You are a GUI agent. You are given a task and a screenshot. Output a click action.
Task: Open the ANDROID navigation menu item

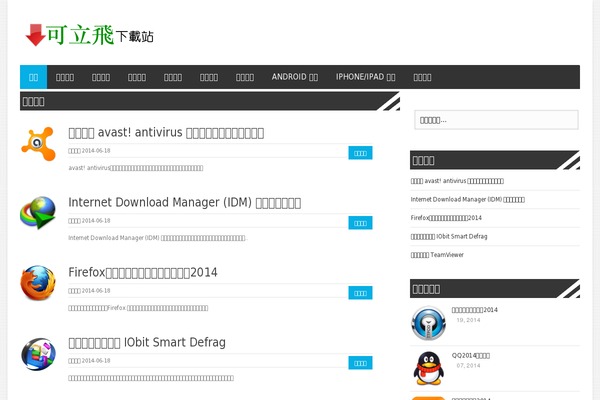pyautogui.click(x=295, y=77)
